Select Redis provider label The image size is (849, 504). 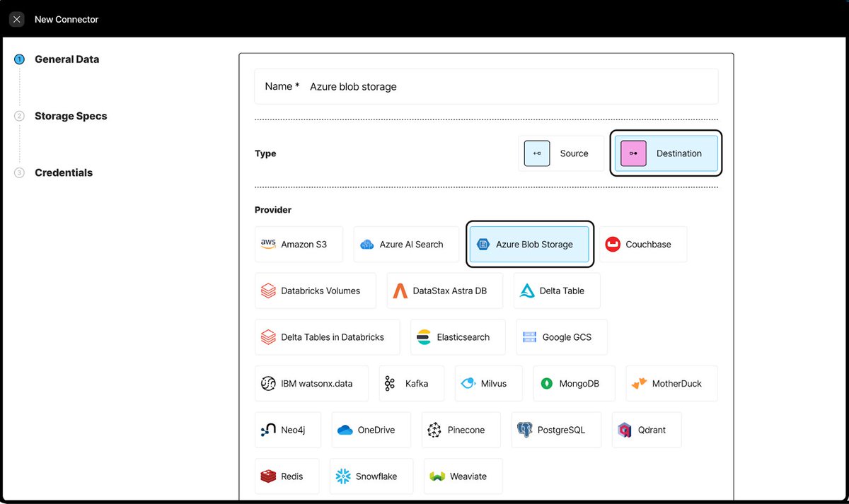click(292, 476)
